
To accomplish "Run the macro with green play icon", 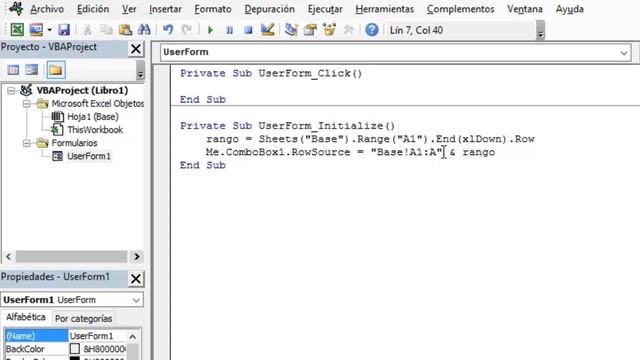I will [211, 30].
